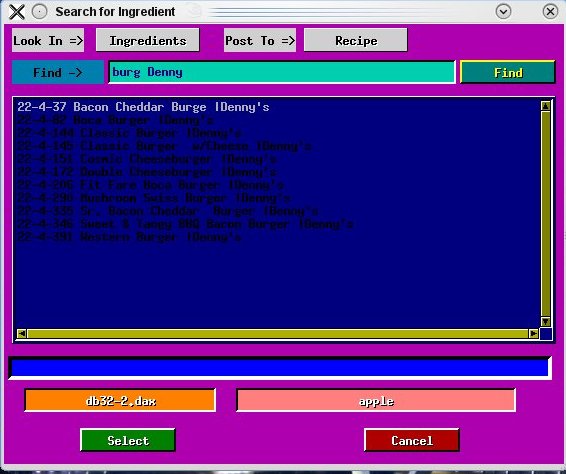Select the Classic Burger w/Cheese row
The width and height of the screenshot is (566, 474).
tap(164, 146)
